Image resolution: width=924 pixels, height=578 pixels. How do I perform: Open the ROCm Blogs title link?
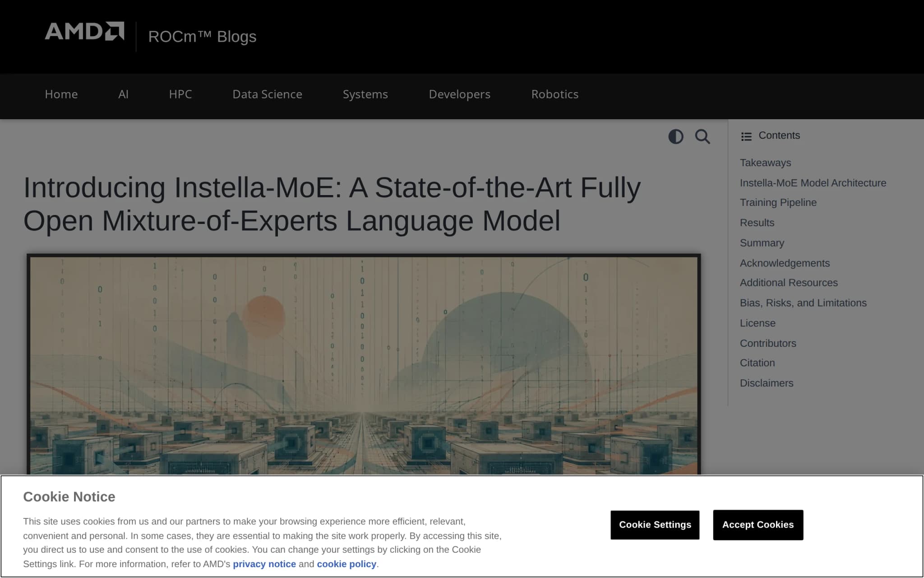pyautogui.click(x=202, y=37)
